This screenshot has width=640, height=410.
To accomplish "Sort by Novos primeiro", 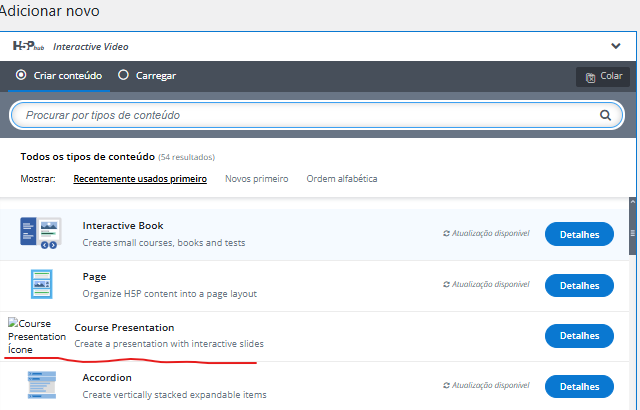I will pyautogui.click(x=256, y=179).
